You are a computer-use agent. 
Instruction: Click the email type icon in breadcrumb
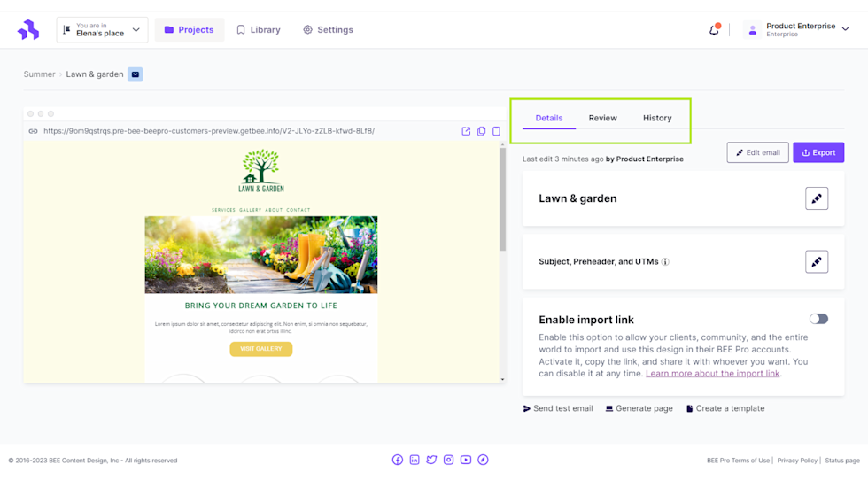[x=136, y=74]
